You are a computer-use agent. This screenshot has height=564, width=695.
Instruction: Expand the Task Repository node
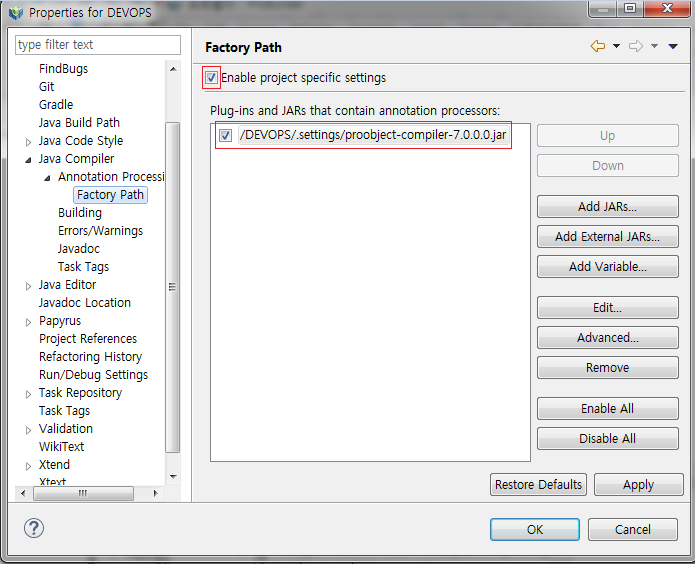(x=28, y=394)
